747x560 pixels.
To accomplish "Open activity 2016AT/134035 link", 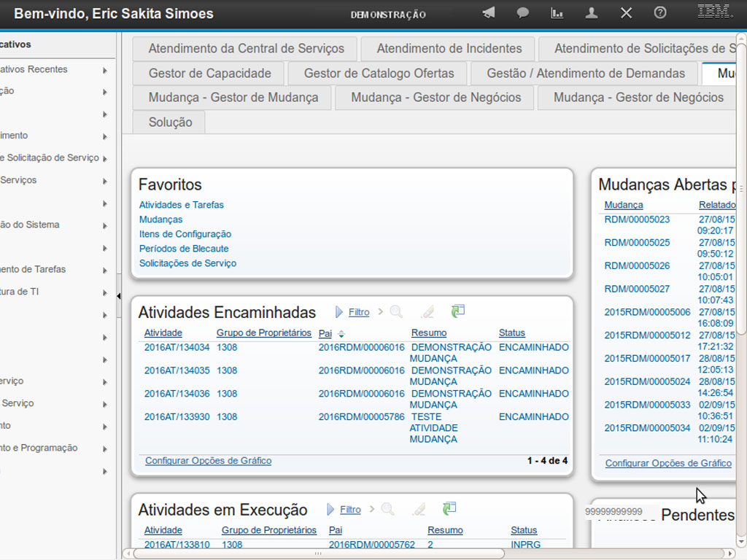I will tap(177, 370).
